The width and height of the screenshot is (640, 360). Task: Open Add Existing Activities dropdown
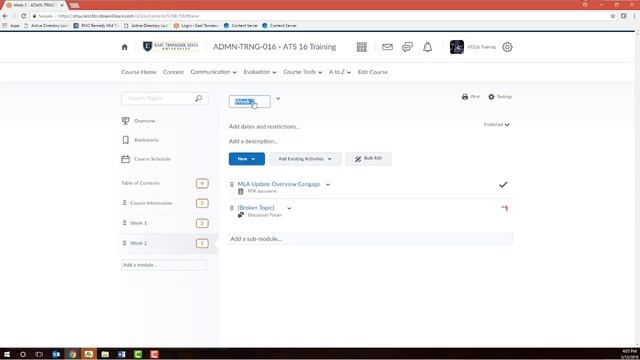pos(305,159)
